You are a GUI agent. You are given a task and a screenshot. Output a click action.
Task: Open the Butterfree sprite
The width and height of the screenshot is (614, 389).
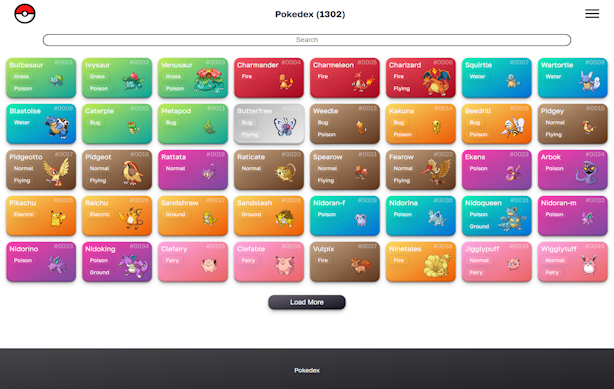285,127
